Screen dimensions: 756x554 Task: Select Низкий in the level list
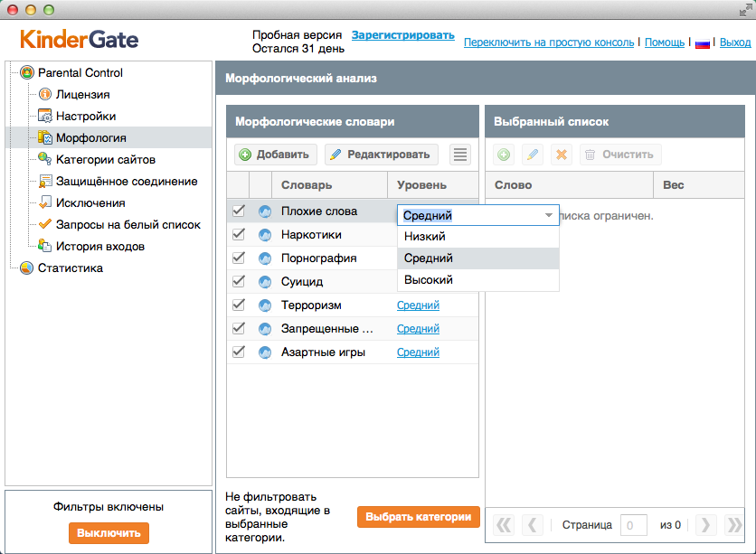coord(424,237)
